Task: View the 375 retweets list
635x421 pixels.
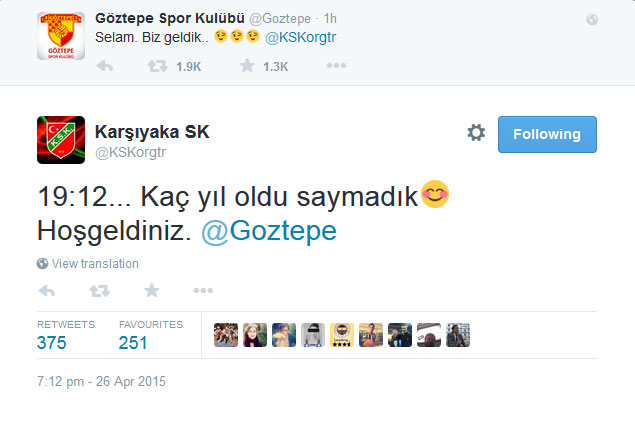Action: pyautogui.click(x=52, y=343)
